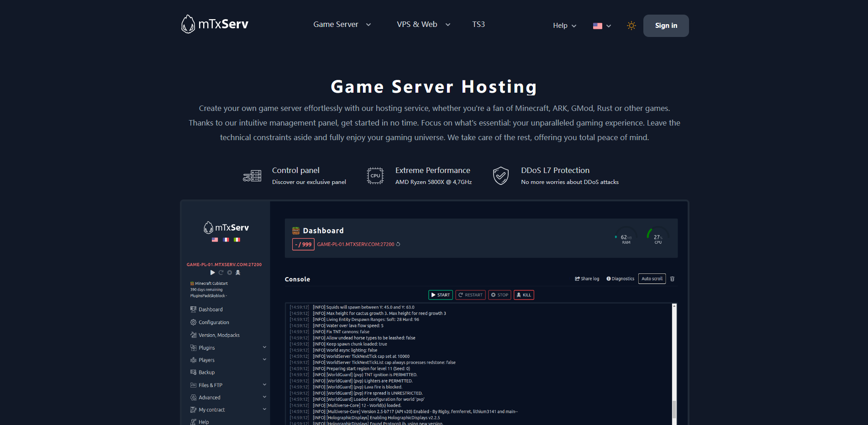This screenshot has width=868, height=425.
Task: Click the Plugins sidebar icon
Action: [x=194, y=348]
